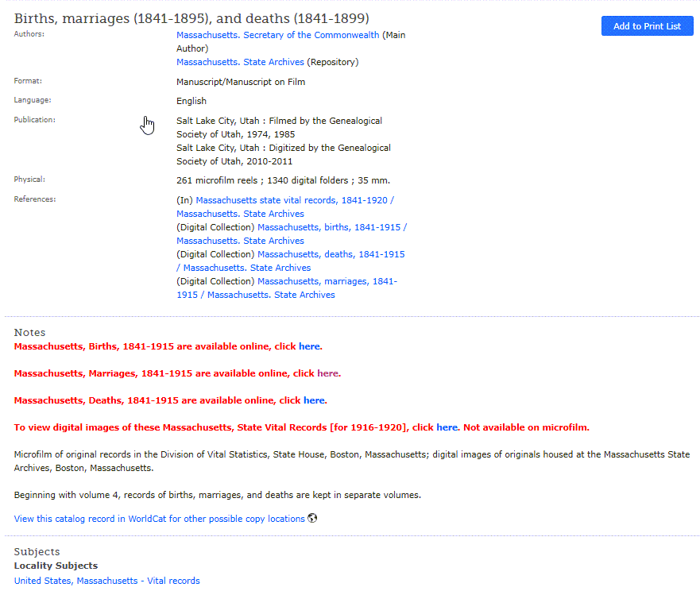This screenshot has height=591, width=700.
Task: Click 'here' for the 1916-1920 digital images
Action: point(447,427)
